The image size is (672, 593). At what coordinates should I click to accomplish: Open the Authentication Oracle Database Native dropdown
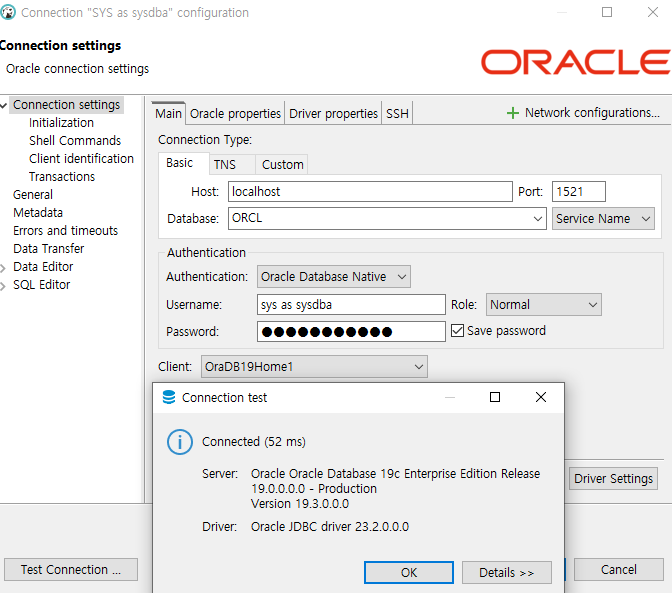click(x=334, y=276)
